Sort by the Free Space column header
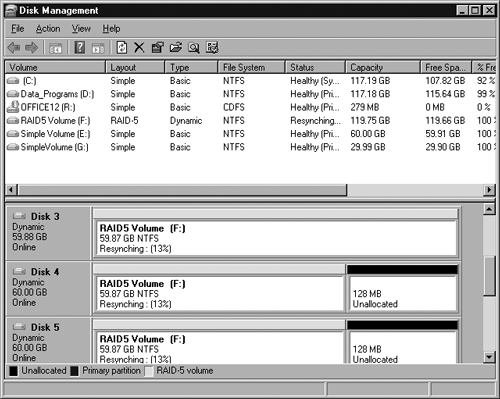The image size is (500, 399). 446,67
